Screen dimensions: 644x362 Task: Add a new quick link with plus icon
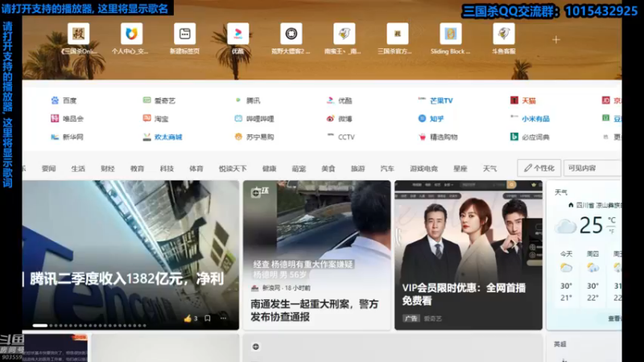tap(556, 39)
